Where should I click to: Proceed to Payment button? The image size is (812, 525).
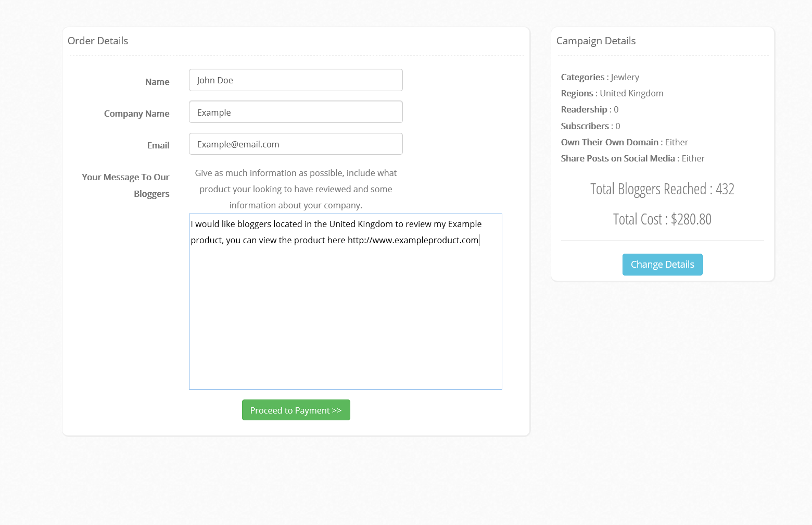(296, 410)
